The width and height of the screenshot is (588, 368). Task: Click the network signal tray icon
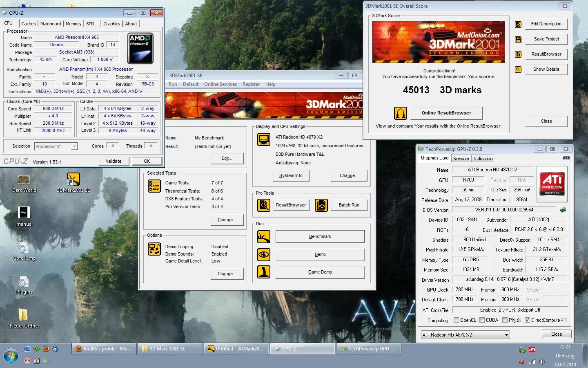[532, 361]
